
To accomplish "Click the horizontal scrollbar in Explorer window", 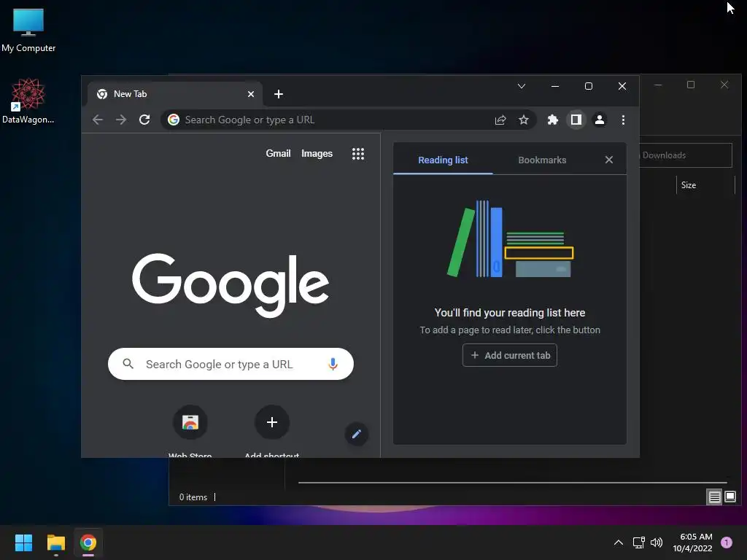I will 513,483.
